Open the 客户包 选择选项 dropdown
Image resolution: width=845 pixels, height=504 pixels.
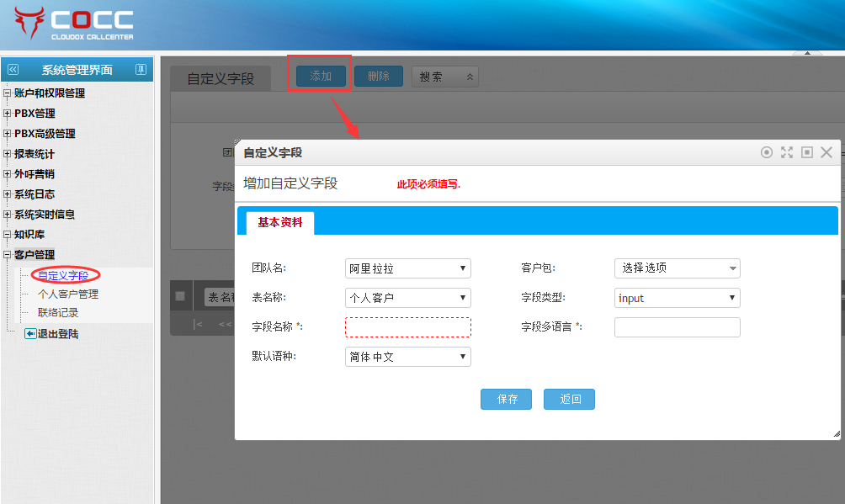[x=678, y=268]
